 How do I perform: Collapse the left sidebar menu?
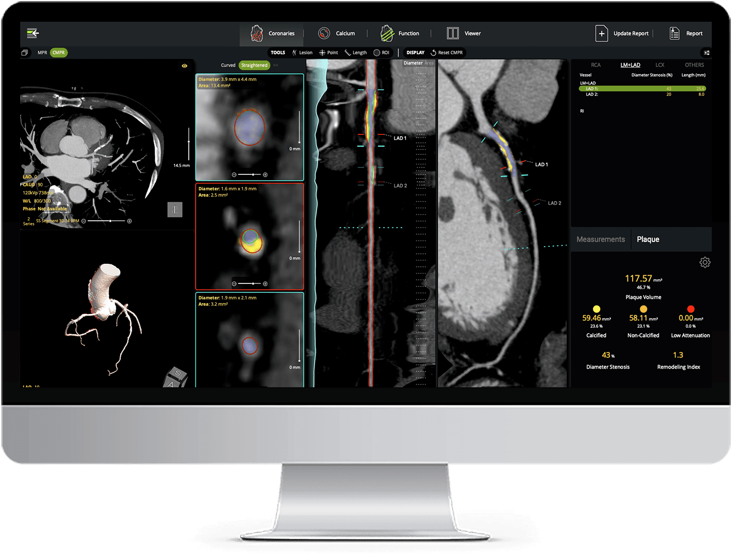pyautogui.click(x=32, y=33)
